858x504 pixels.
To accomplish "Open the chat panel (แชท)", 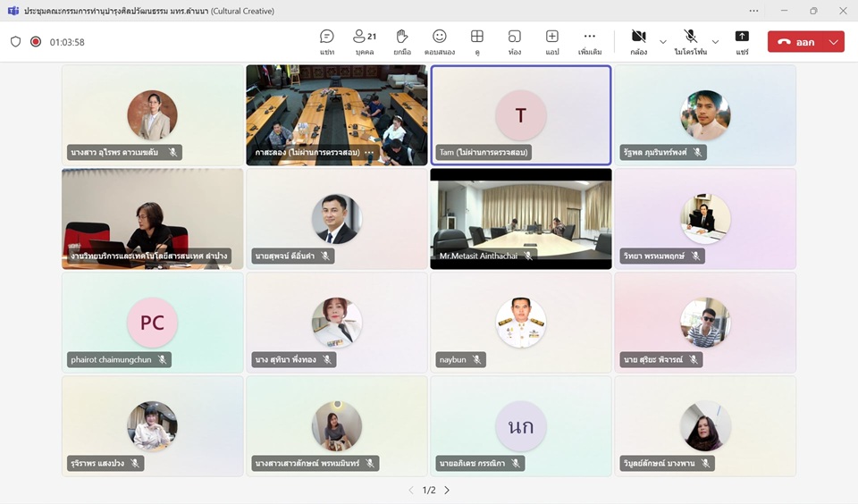I will coord(327,41).
